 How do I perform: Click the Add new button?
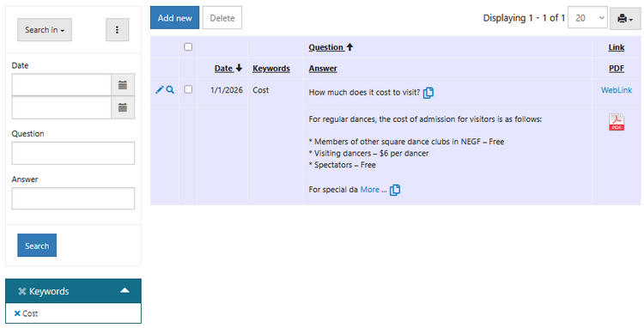pos(174,18)
